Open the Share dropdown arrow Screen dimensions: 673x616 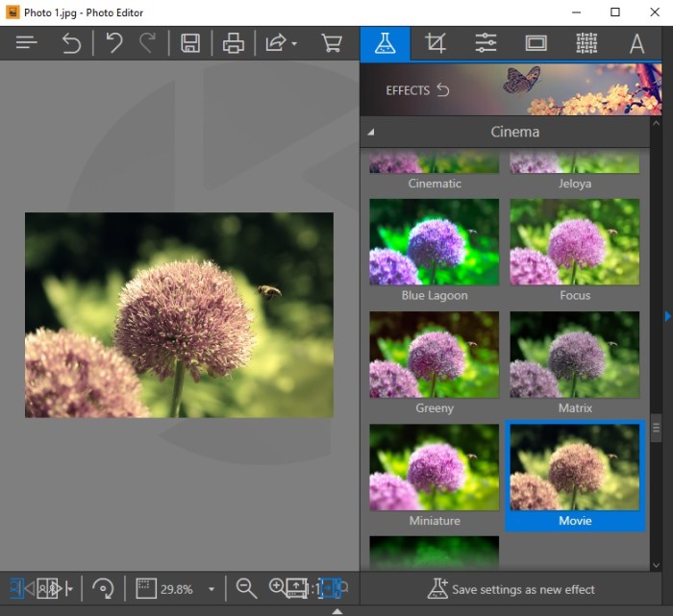(294, 44)
